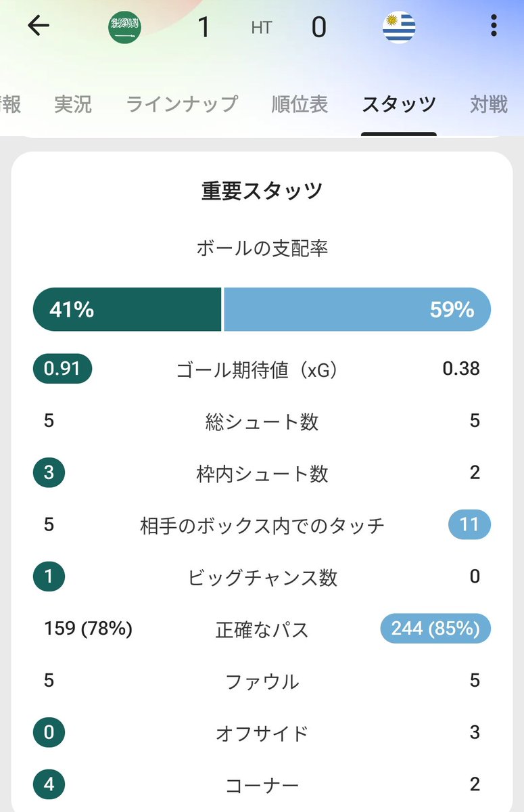Tap the green shots-on-target badge 3

point(49,472)
